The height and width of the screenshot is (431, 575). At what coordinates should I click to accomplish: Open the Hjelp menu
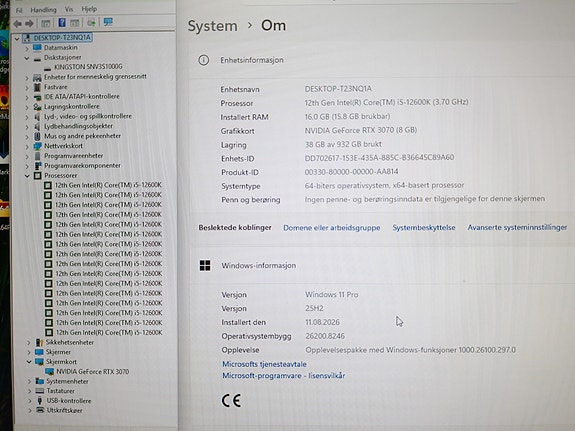[x=89, y=9]
